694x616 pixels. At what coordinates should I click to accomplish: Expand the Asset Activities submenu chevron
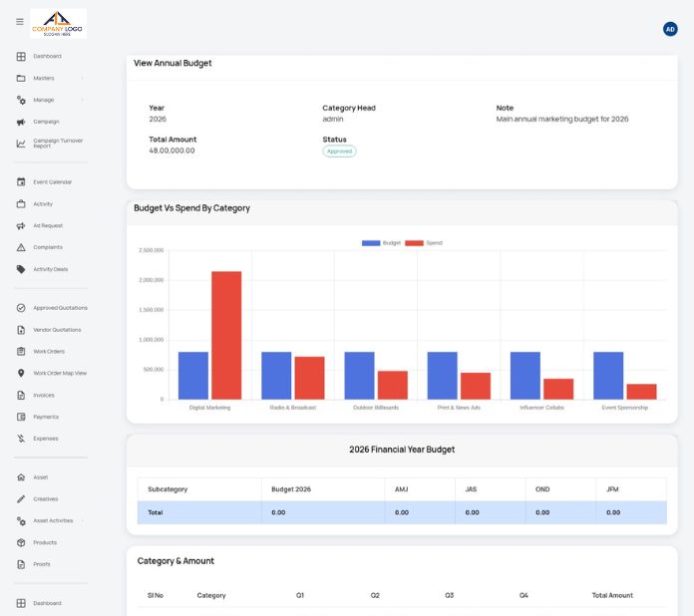click(83, 521)
